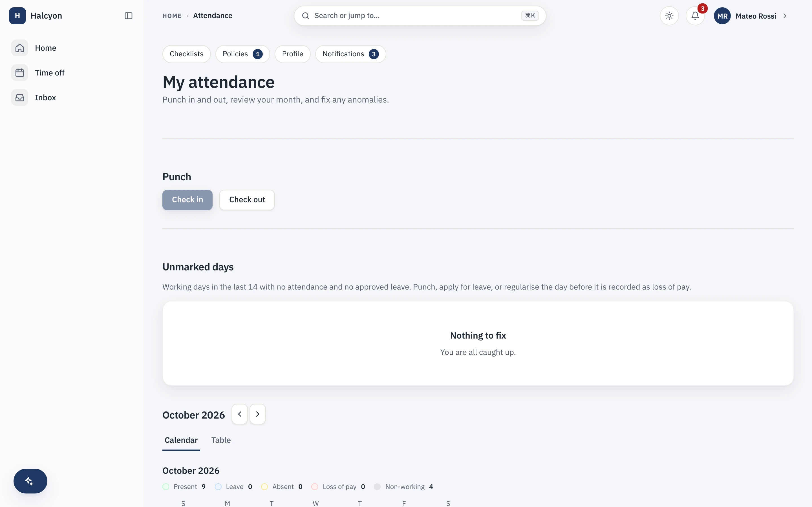Click the green Present legend dot
This screenshot has height=507, width=812.
(166, 486)
